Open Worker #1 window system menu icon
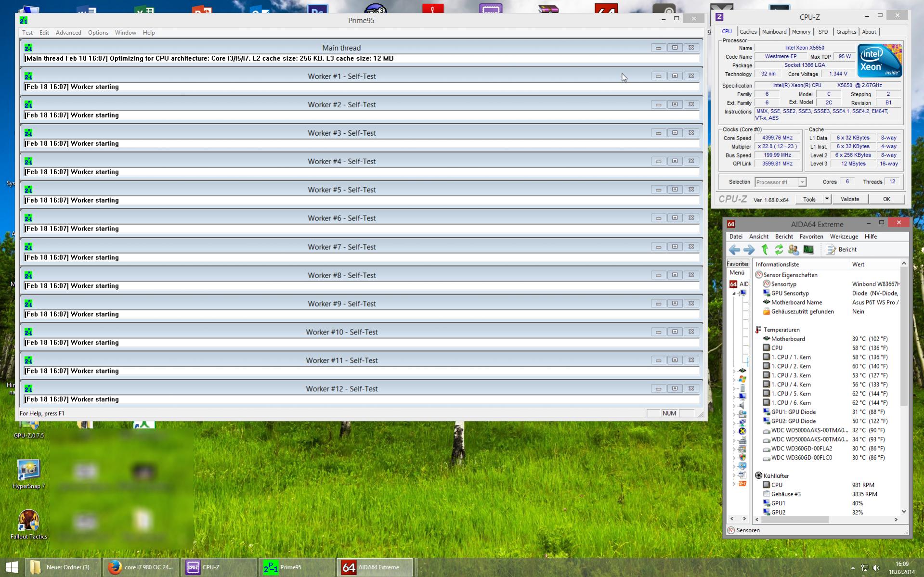The image size is (924, 577). 28,76
